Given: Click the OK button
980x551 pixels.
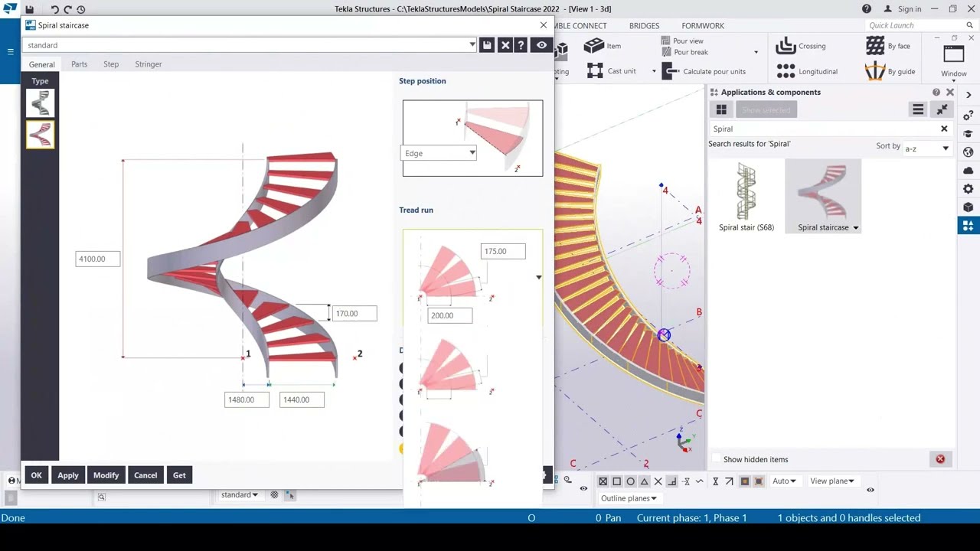Looking at the screenshot, I should (36, 475).
